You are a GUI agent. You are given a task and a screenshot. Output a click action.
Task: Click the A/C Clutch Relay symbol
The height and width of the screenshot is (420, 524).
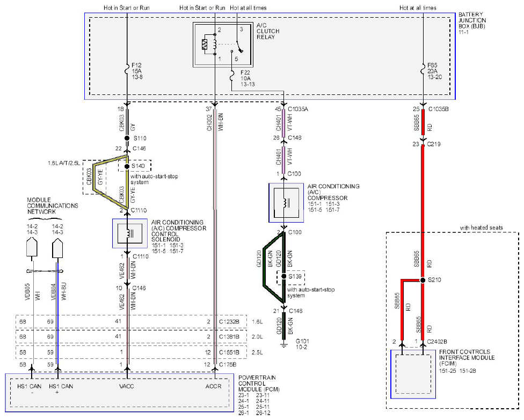click(223, 45)
